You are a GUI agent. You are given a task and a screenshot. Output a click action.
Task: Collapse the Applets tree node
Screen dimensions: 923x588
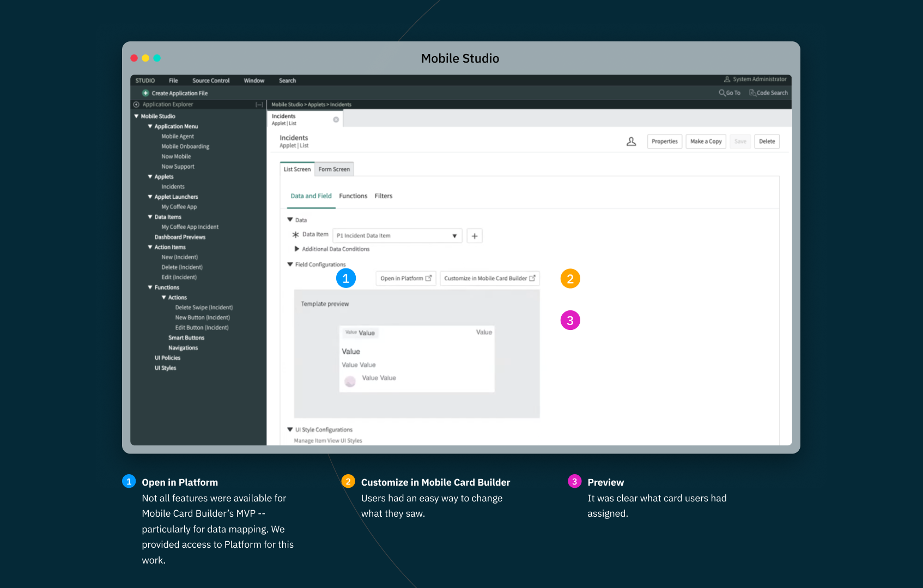point(150,176)
